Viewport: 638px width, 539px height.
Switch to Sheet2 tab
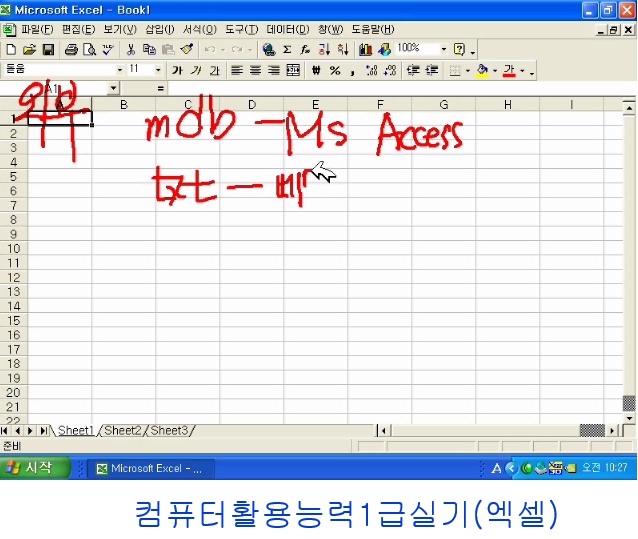(122, 430)
